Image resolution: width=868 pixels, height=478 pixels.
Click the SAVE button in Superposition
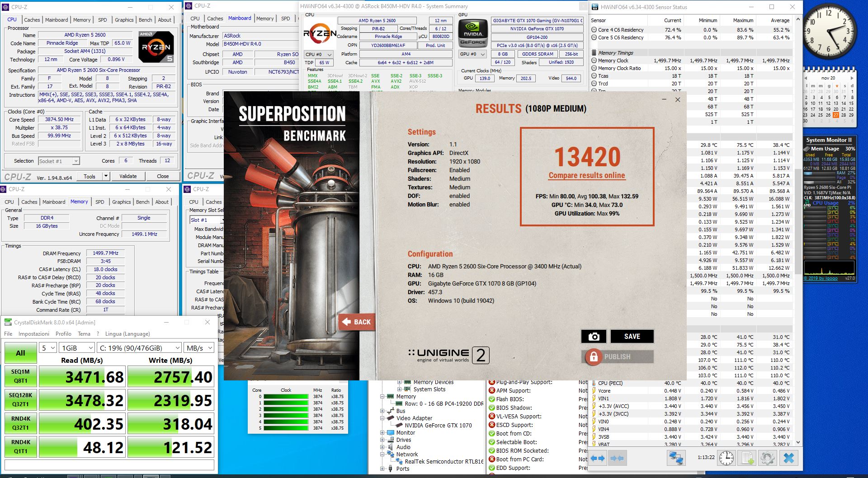(632, 336)
